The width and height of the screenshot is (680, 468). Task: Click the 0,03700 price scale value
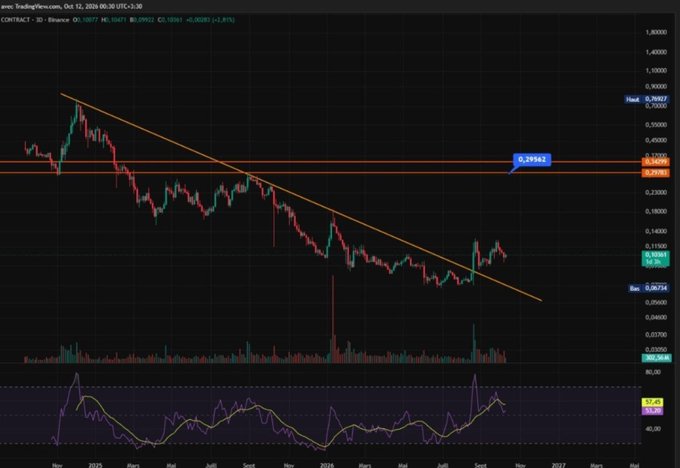tap(656, 334)
